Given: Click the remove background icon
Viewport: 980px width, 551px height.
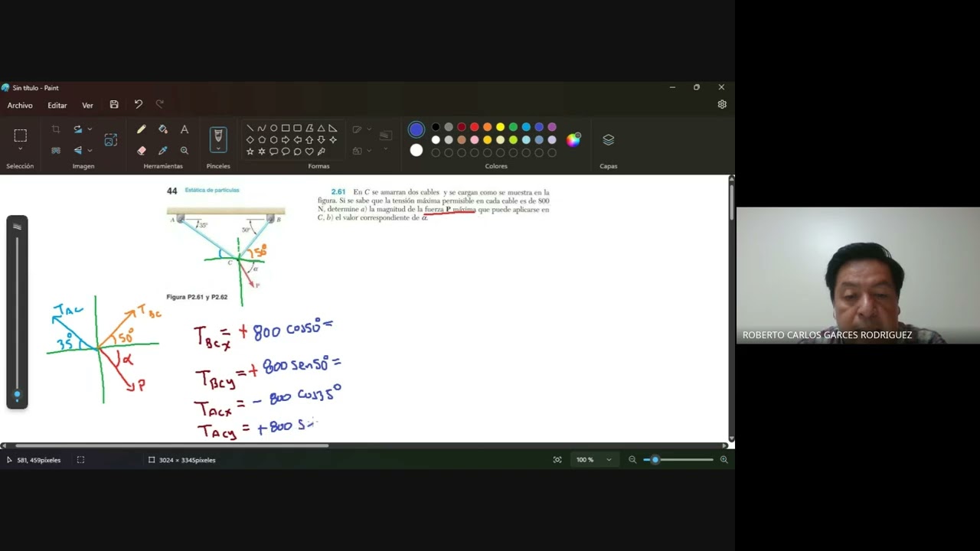Looking at the screenshot, I should click(x=56, y=150).
